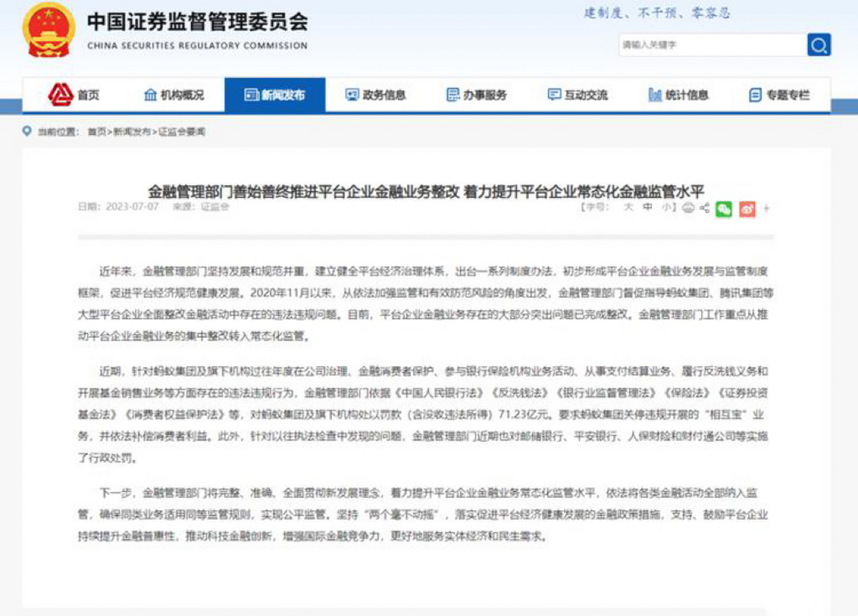Image resolution: width=858 pixels, height=616 pixels.
Task: Click the paragraph beginning 近期，针对蚂蚁集团
Action: point(423,414)
